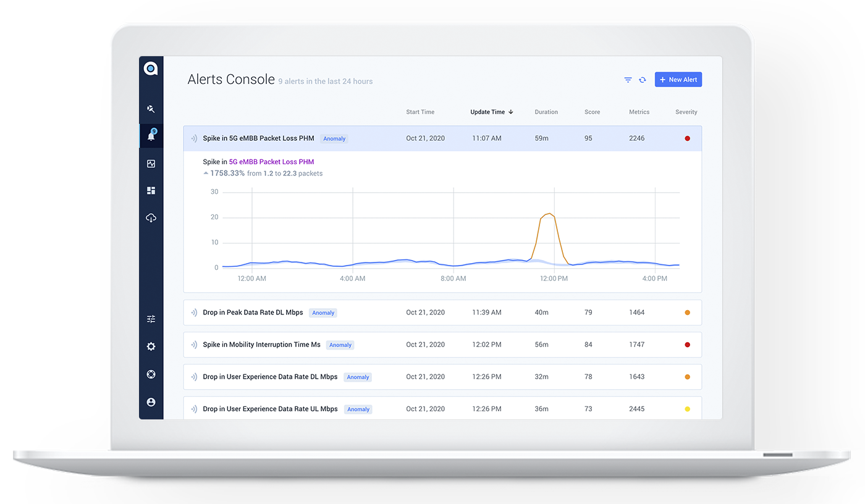The image size is (865, 504).
Task: Click signal icon of Mobility Interruption Time row
Action: click(x=194, y=345)
